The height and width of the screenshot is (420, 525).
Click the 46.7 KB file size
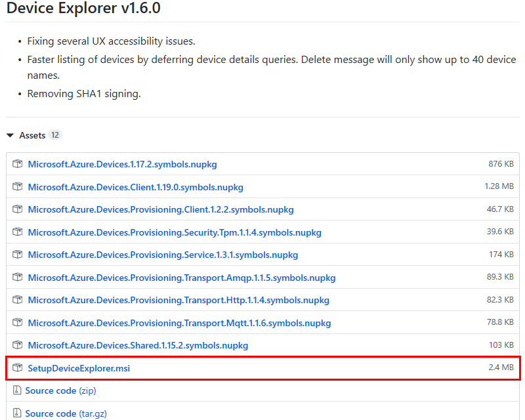(x=500, y=209)
